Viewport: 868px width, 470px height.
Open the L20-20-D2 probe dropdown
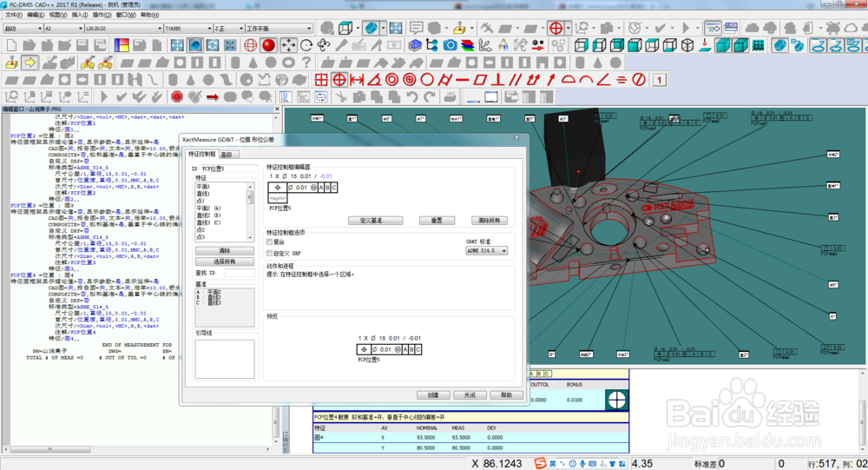tap(124, 29)
